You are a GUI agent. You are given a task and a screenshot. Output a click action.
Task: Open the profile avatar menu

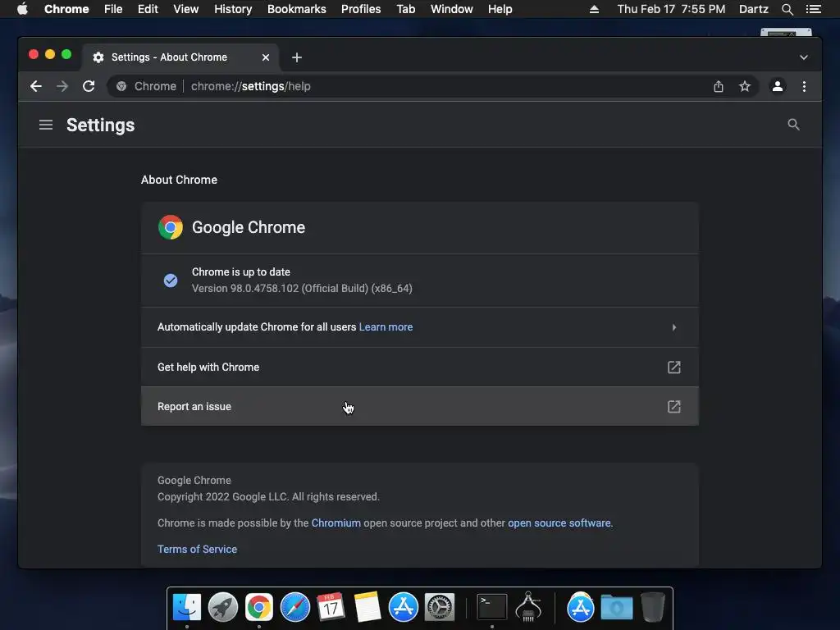click(778, 86)
